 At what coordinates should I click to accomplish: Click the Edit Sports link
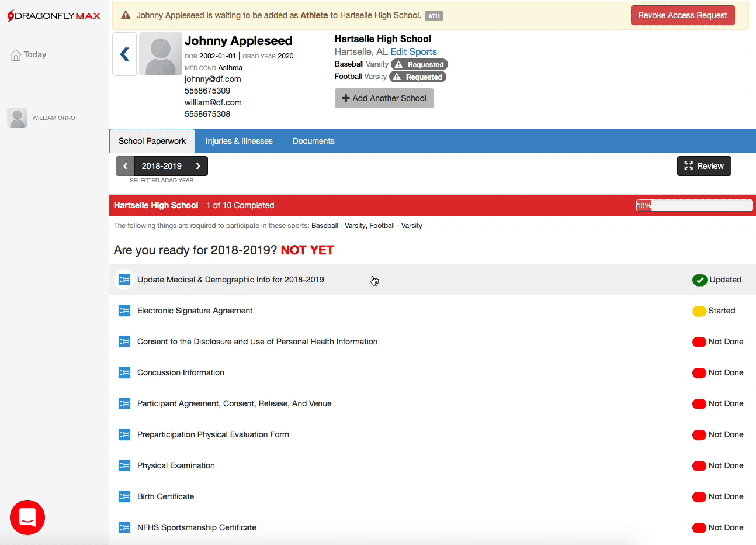(x=414, y=51)
